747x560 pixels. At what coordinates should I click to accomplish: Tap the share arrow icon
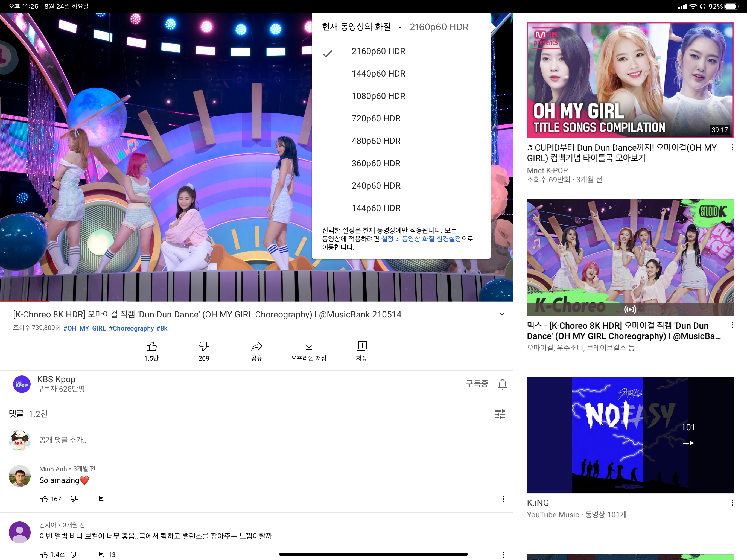(x=257, y=346)
